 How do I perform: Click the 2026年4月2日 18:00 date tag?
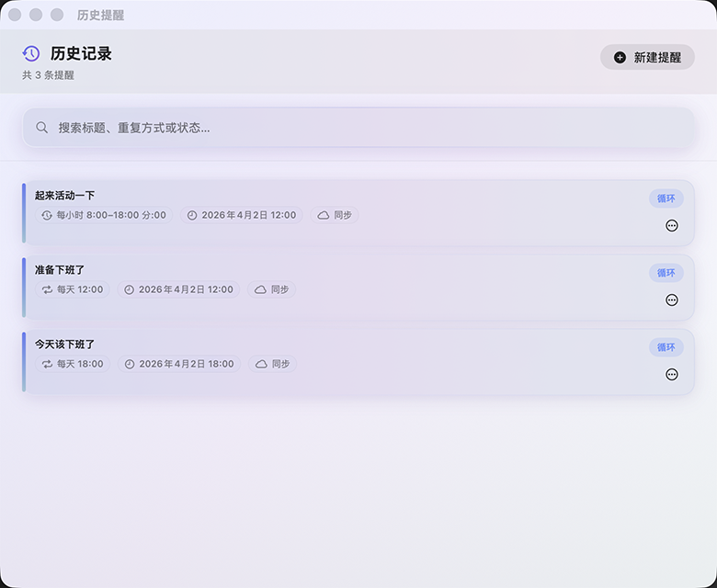coord(179,364)
